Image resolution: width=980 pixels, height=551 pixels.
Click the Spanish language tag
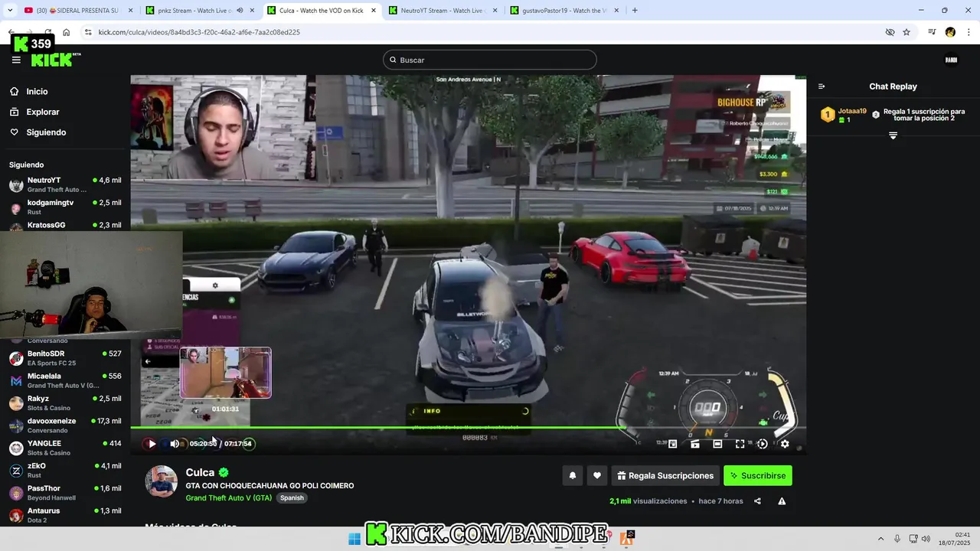292,498
